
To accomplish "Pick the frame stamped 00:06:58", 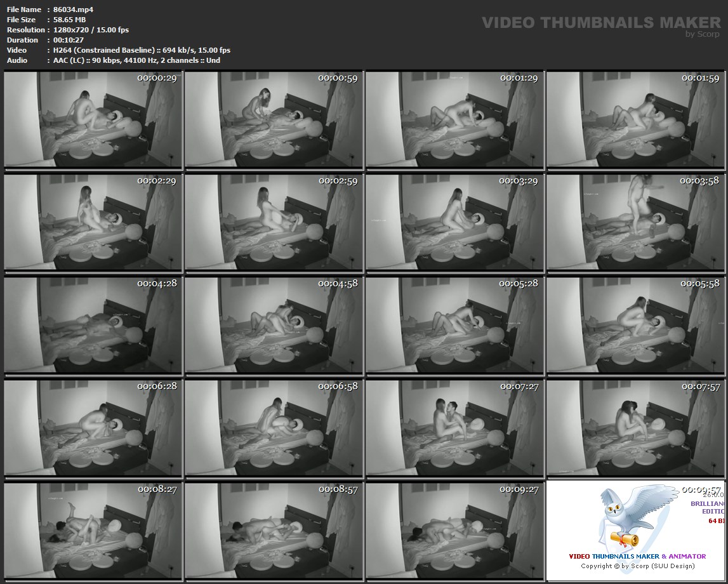I will (x=274, y=428).
